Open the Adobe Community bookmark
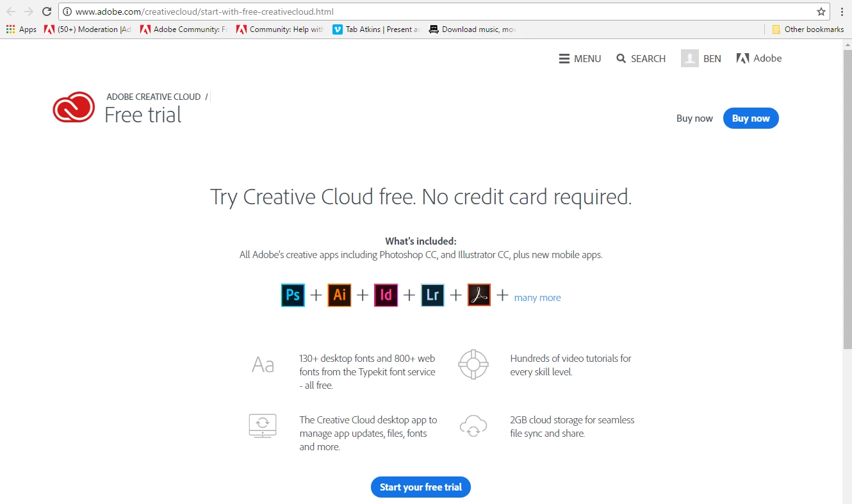Viewport: 852px width, 504px height. 184,29
